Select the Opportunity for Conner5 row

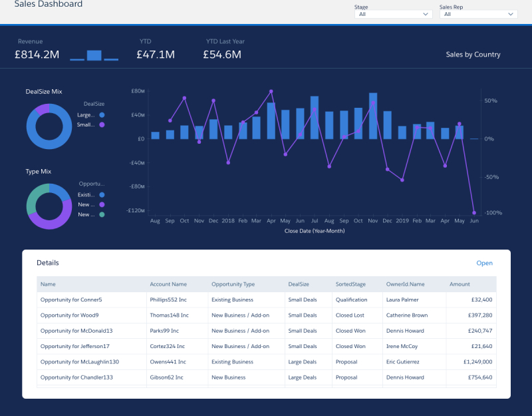pyautogui.click(x=74, y=300)
